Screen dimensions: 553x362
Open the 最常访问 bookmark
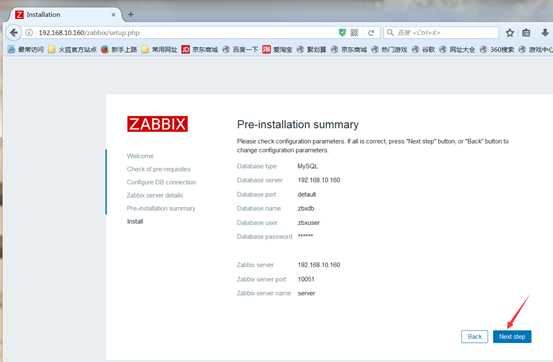26,50
